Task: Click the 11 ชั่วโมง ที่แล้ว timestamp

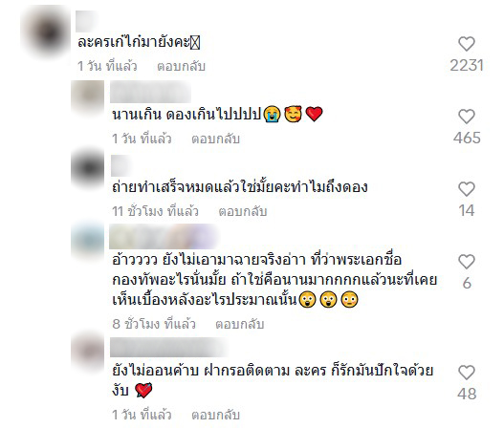Action: pyautogui.click(x=155, y=211)
